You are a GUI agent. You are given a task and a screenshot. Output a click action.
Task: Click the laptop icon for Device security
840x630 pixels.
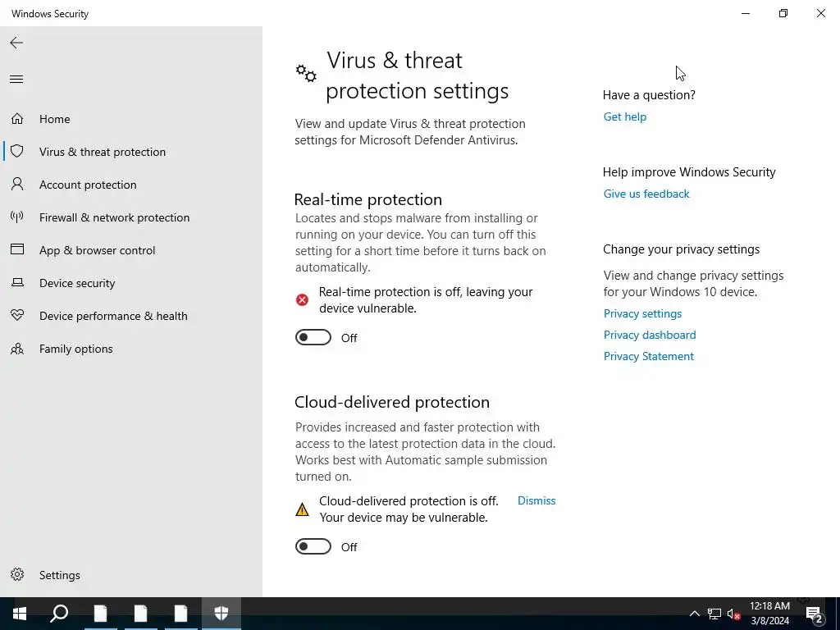(x=17, y=282)
